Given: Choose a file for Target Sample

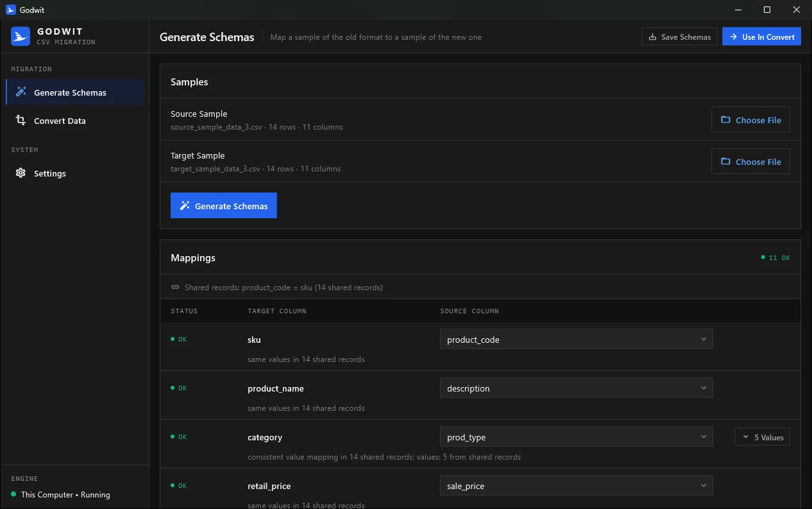Looking at the screenshot, I should (x=750, y=162).
